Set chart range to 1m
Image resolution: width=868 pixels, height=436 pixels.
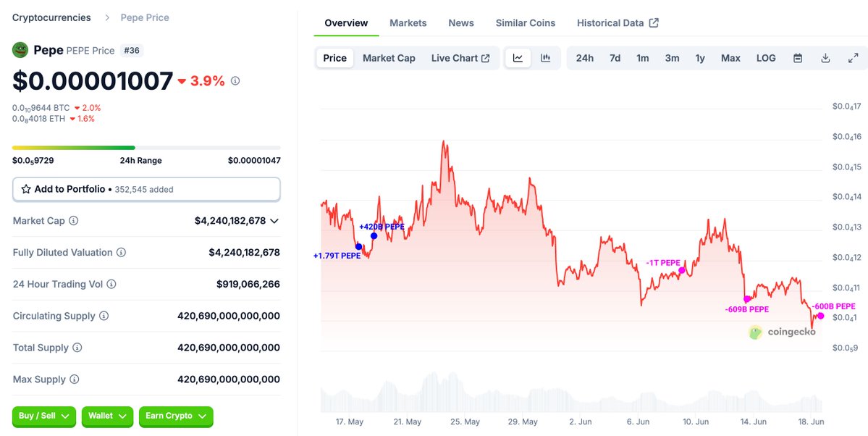point(643,58)
